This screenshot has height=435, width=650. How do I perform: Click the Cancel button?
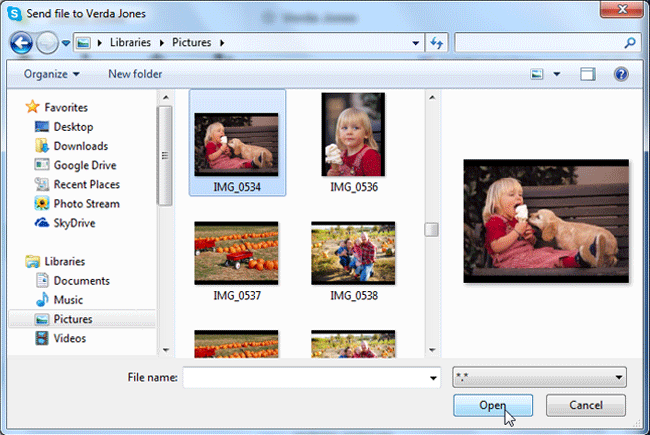pos(586,405)
